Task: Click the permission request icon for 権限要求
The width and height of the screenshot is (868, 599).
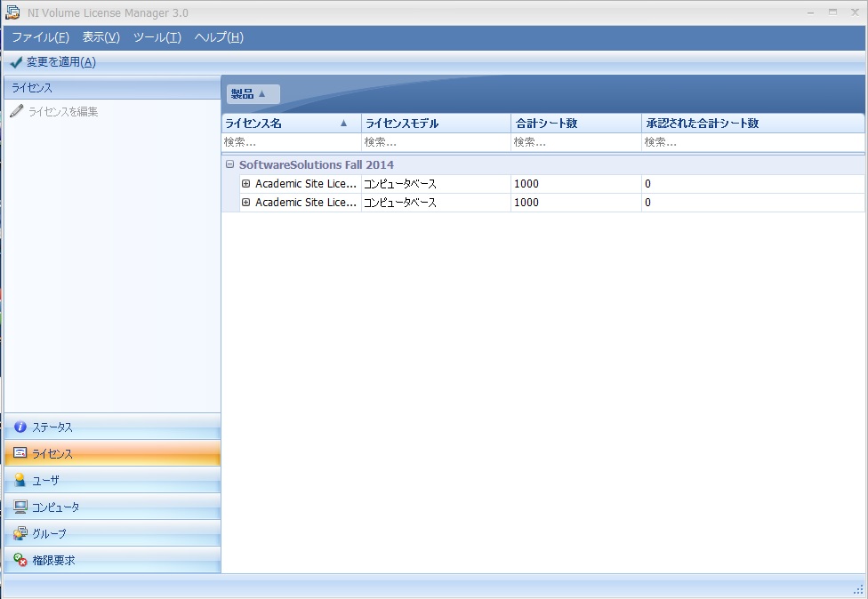Action: coord(20,560)
